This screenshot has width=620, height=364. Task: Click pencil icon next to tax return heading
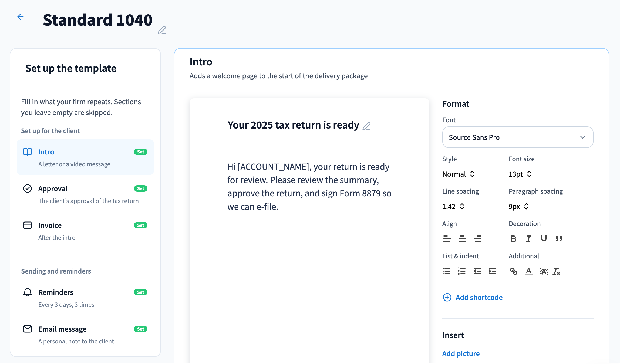(366, 126)
